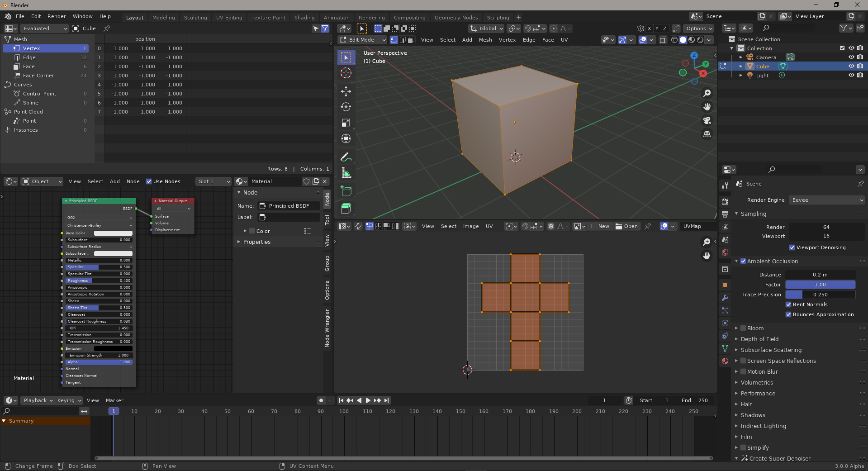This screenshot has width=868, height=471.
Task: Click Open image button in UV editor
Action: [626, 226]
